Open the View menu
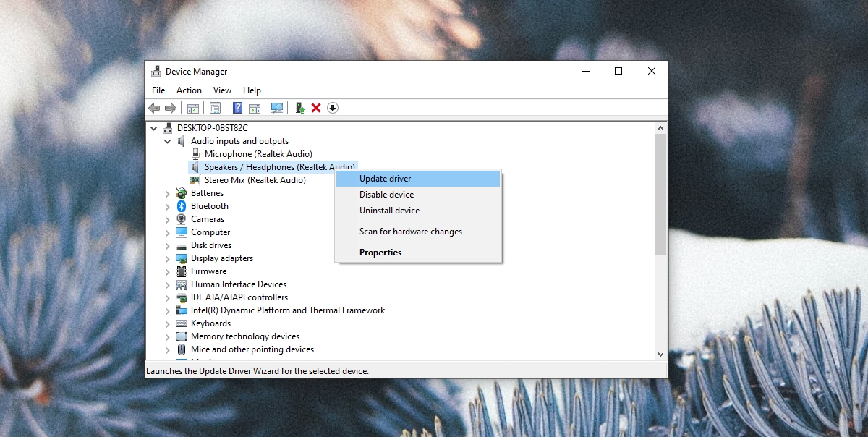The image size is (868, 437). coord(222,90)
